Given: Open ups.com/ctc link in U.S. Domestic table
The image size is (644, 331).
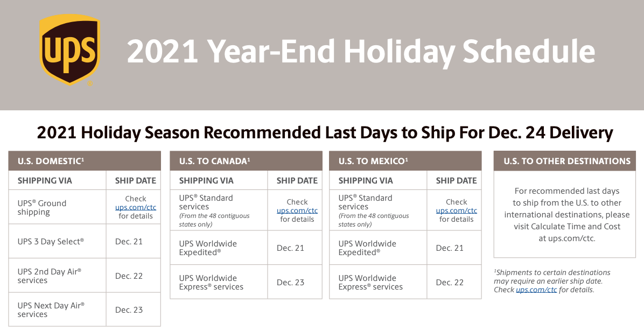Looking at the screenshot, I should pos(136,207).
